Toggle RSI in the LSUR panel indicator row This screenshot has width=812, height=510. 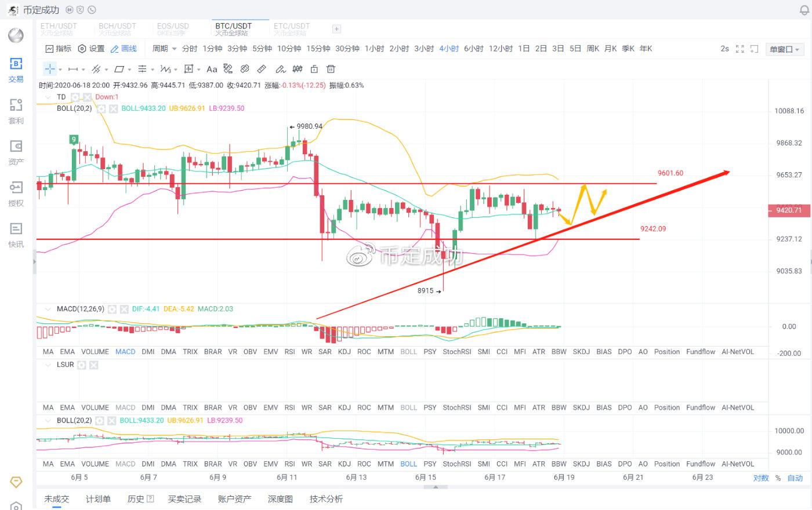tap(289, 407)
